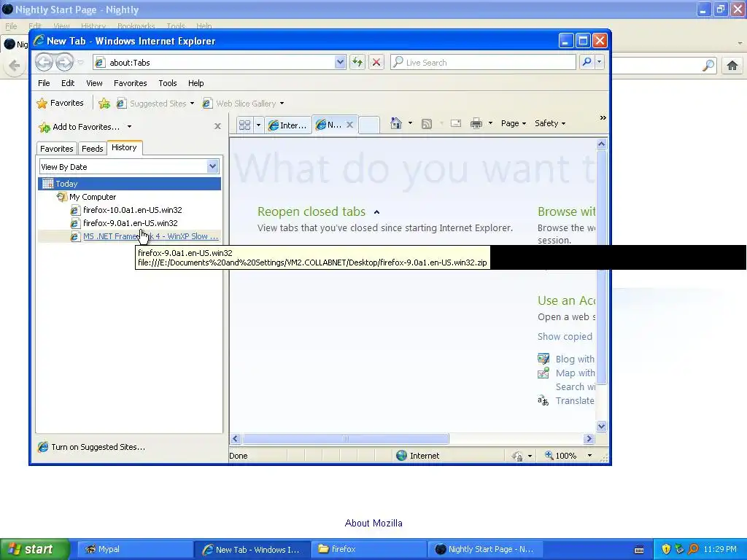Screen dimensions: 747x560
Task: Open the Page menu dropdown
Action: 514,123
